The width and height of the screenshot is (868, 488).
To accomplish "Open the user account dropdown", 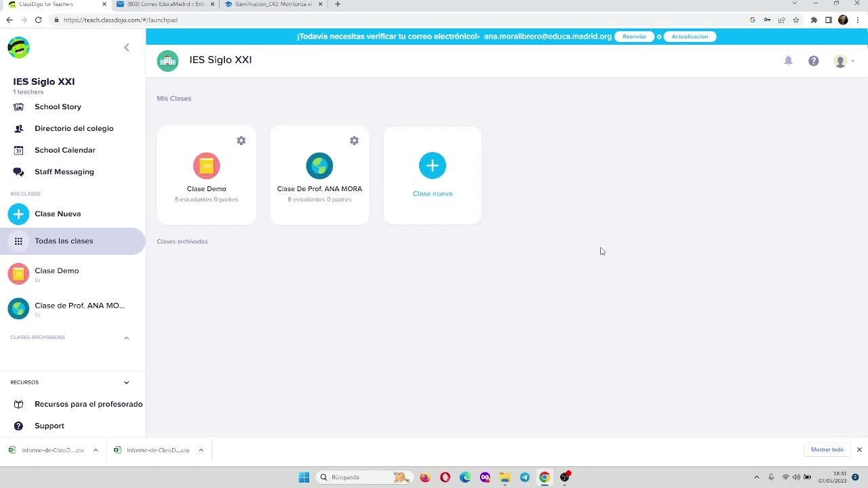I will tap(844, 61).
